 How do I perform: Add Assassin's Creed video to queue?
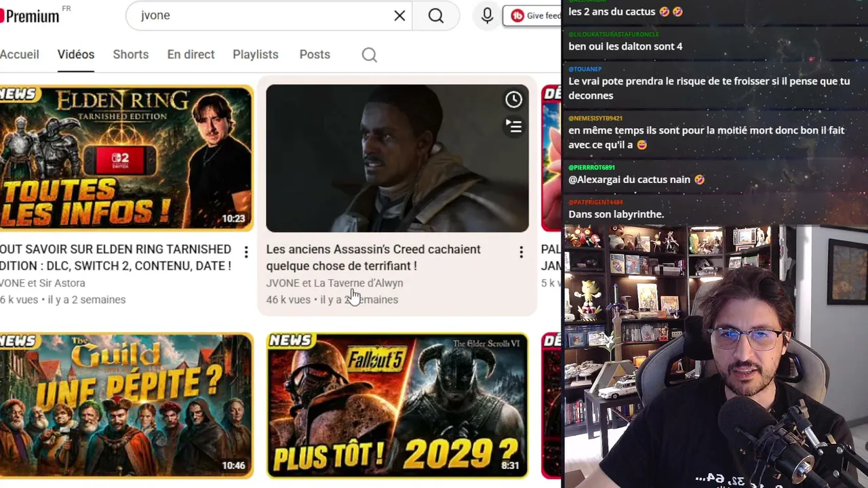click(513, 126)
